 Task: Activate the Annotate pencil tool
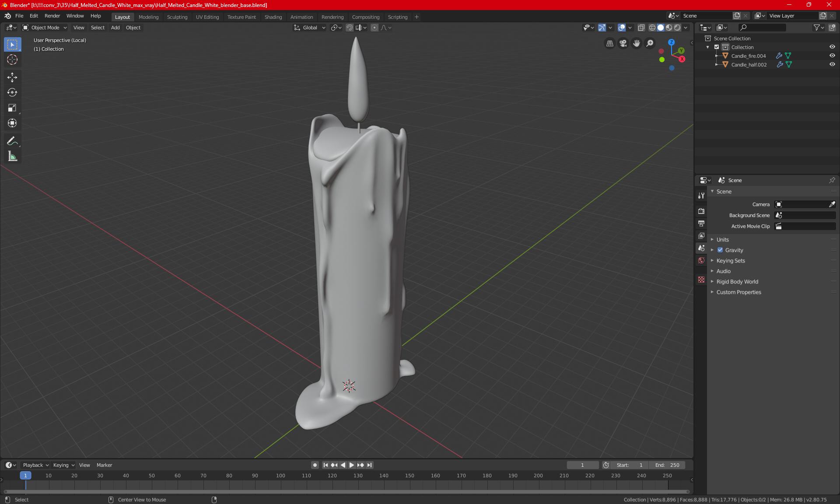tap(12, 141)
